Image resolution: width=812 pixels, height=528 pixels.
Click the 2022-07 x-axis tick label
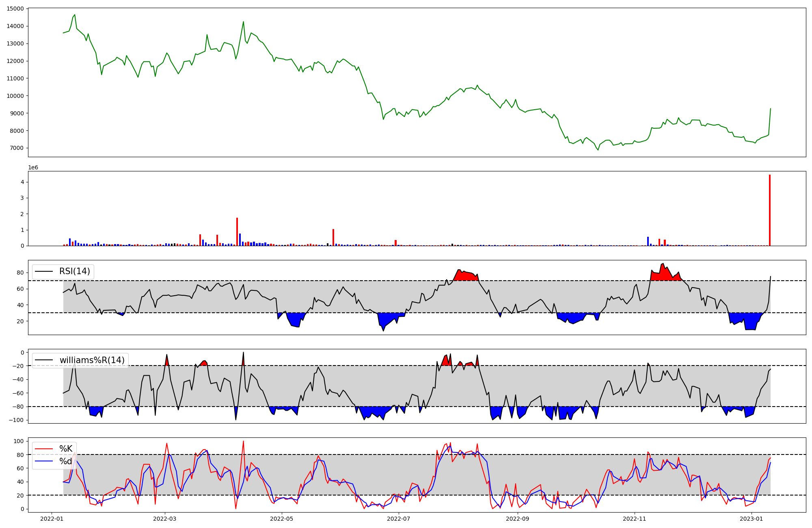[399, 519]
